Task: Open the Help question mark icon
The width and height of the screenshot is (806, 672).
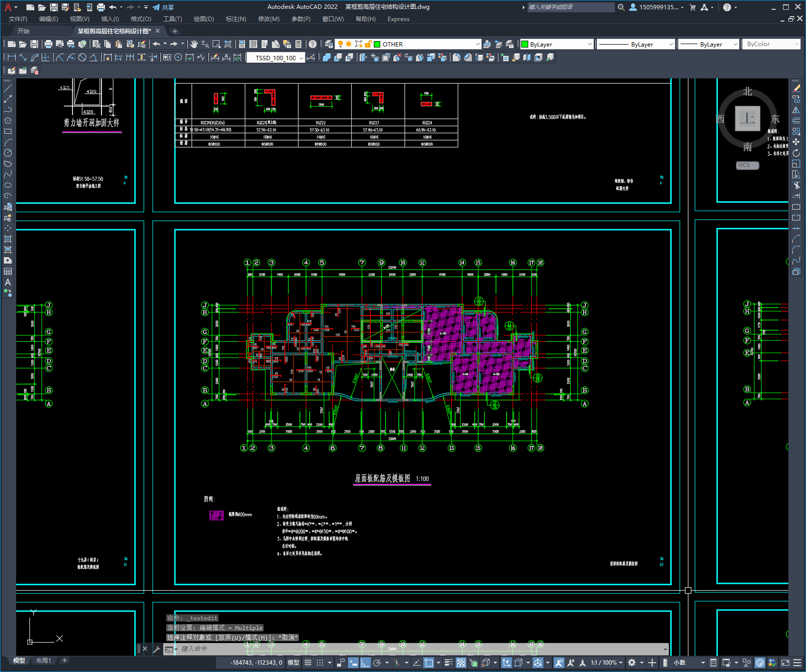Action: coord(313,44)
